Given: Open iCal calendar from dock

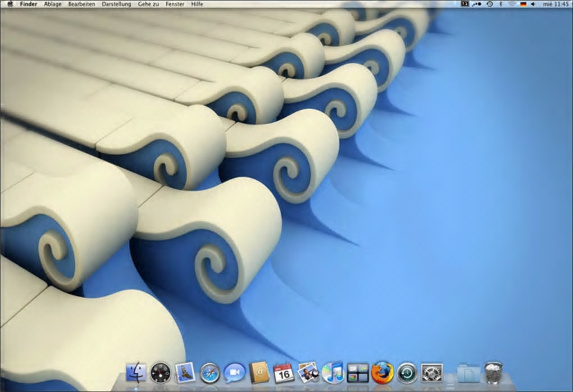Looking at the screenshot, I should pyautogui.click(x=284, y=373).
